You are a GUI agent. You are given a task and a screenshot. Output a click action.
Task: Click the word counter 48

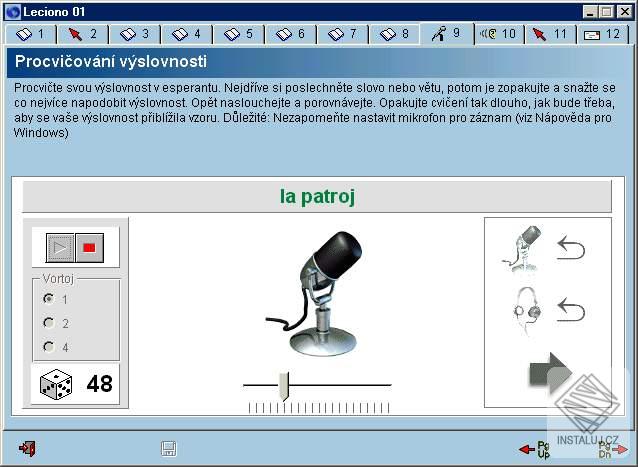[99, 384]
